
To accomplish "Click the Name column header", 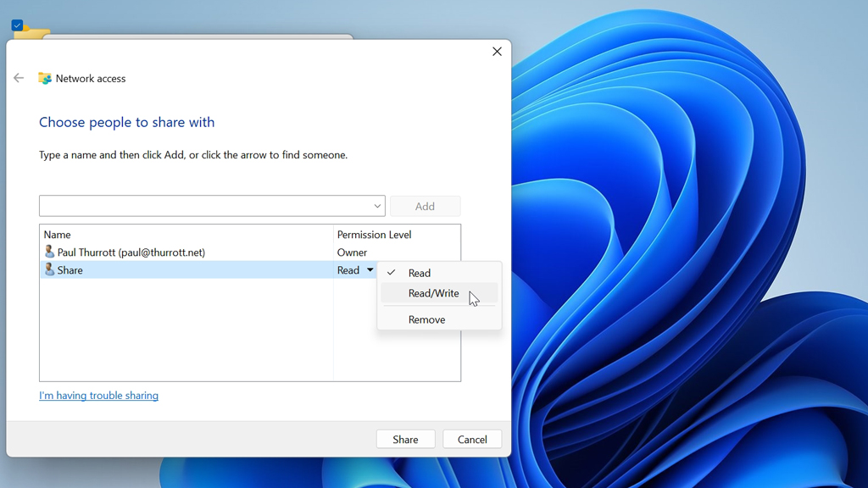I will [58, 235].
